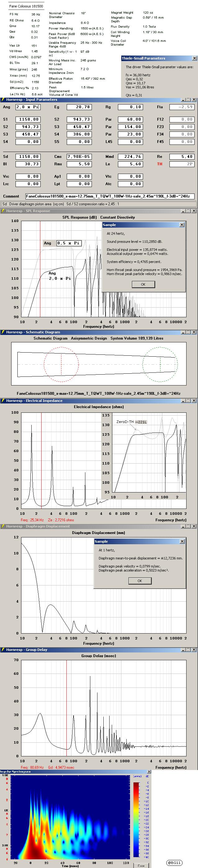The width and height of the screenshot is (198, 868).
Task: Select the Eg input field
Action: (79, 107)
